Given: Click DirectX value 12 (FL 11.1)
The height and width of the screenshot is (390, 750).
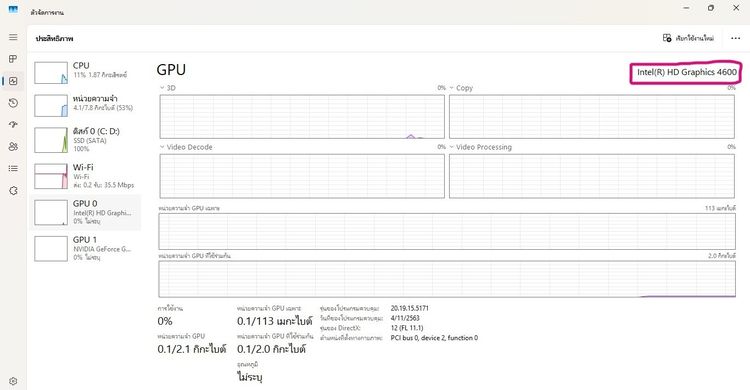Looking at the screenshot, I should click(x=407, y=328).
